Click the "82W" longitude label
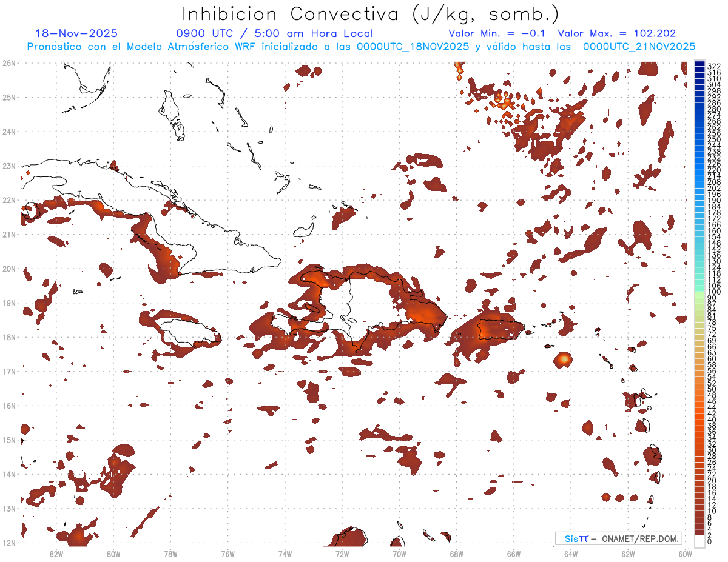The image size is (728, 562). 56,554
